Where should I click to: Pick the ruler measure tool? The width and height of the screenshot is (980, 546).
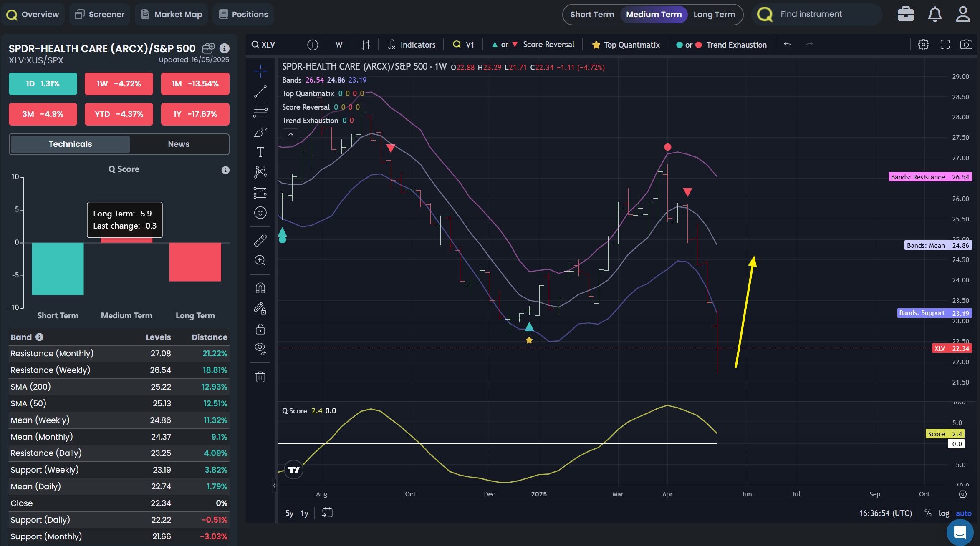260,240
